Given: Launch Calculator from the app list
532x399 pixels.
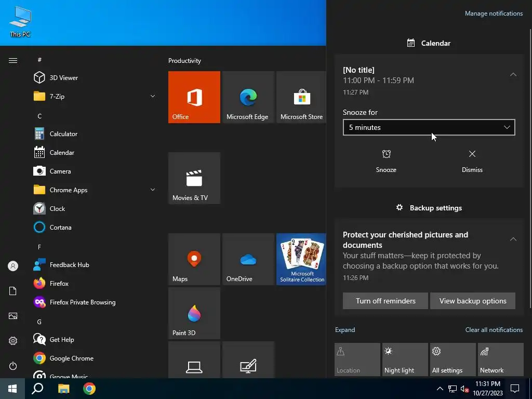Looking at the screenshot, I should click(x=95, y=134).
